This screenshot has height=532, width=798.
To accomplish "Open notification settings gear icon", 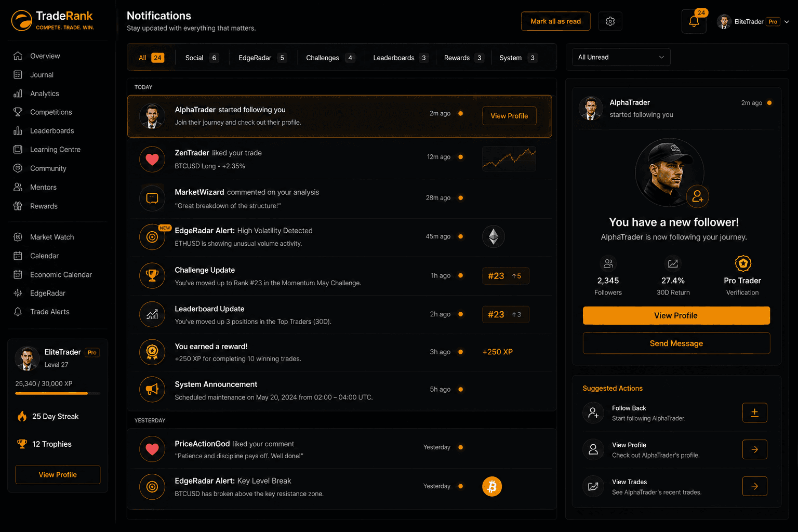I will 610,21.
